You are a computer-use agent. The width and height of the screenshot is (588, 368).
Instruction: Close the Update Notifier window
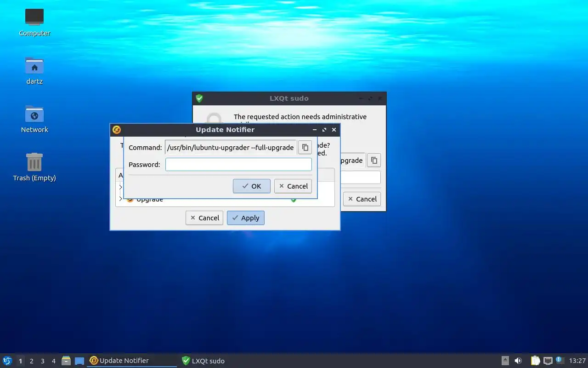[x=334, y=130]
